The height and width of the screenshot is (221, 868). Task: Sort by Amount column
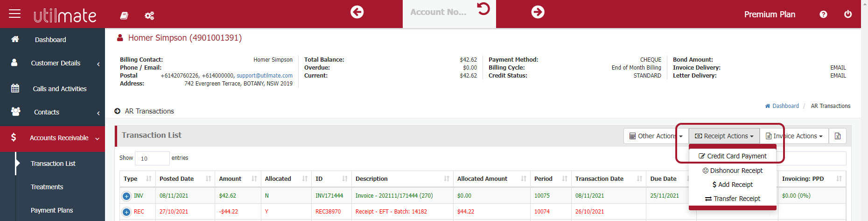coord(238,179)
